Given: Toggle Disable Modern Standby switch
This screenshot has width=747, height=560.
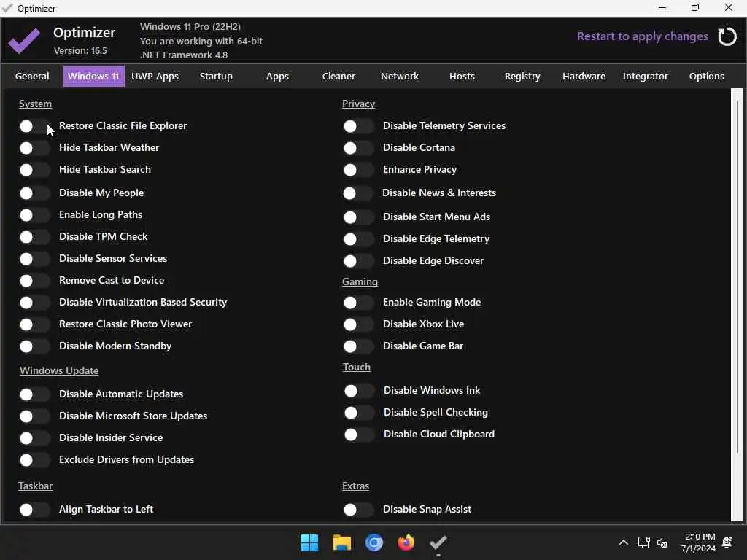Looking at the screenshot, I should (x=34, y=346).
